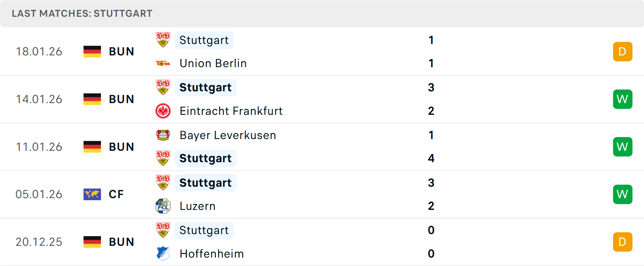Click the Hoffenheim club crest
644x266 pixels.
click(163, 254)
